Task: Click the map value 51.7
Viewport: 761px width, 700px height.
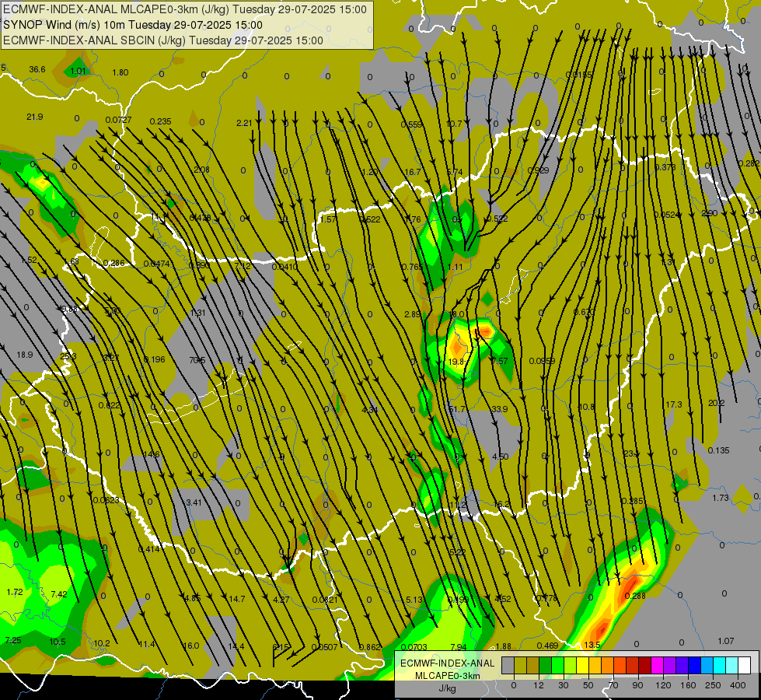Action: (x=457, y=409)
